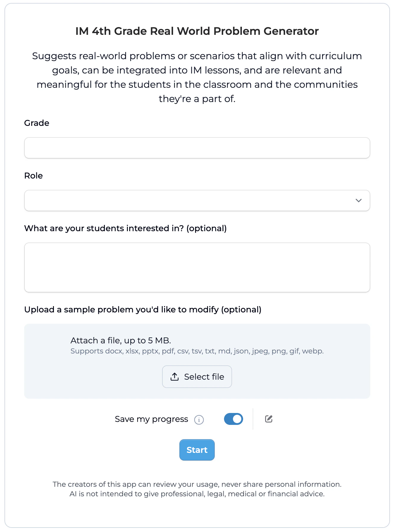Click the students interested in label
Viewport: 398px width, 532px height.
pyautogui.click(x=125, y=229)
